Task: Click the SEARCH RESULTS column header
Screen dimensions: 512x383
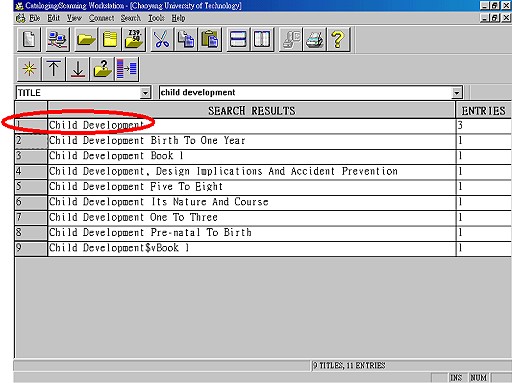Action: [252, 110]
